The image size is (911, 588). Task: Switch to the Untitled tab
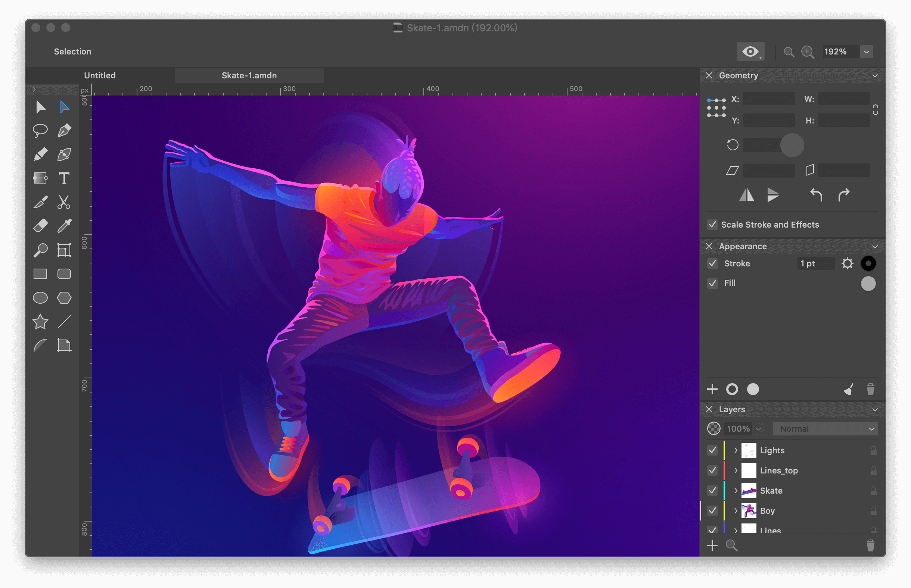point(100,76)
